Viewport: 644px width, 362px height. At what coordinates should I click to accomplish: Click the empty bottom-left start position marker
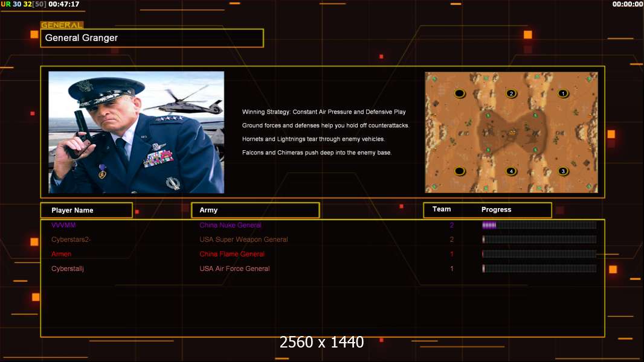pyautogui.click(x=459, y=171)
